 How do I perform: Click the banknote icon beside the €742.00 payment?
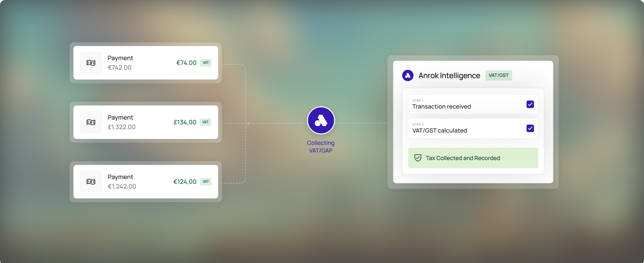91,63
